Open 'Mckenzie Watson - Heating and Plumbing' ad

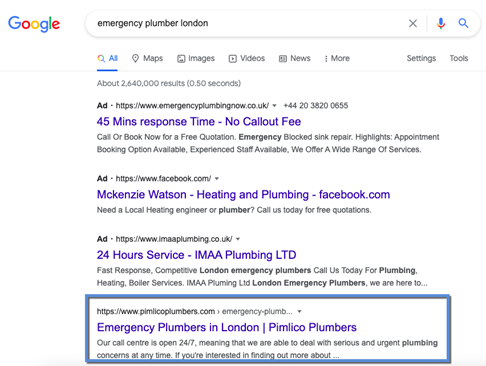pyautogui.click(x=243, y=194)
